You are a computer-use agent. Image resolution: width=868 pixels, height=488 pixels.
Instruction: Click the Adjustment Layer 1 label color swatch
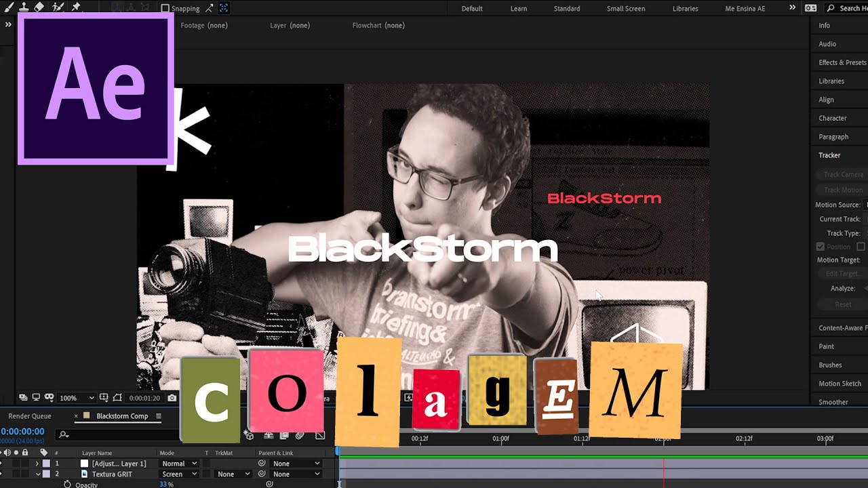coord(47,464)
